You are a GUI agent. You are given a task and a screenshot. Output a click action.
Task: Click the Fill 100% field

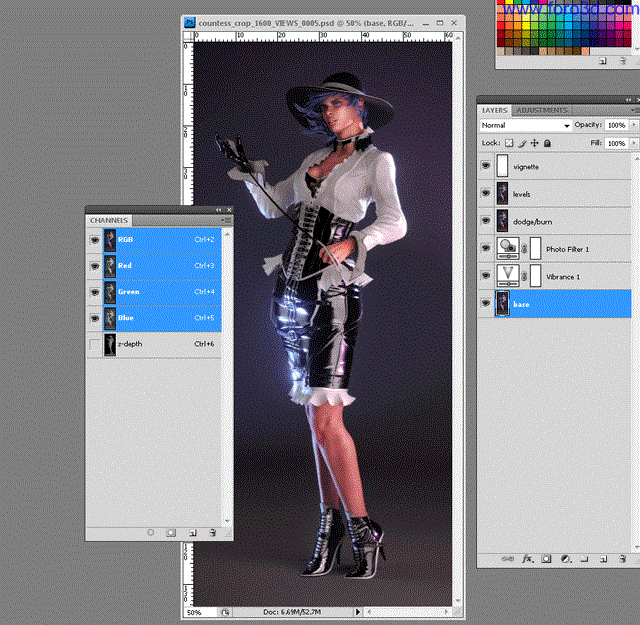click(617, 143)
